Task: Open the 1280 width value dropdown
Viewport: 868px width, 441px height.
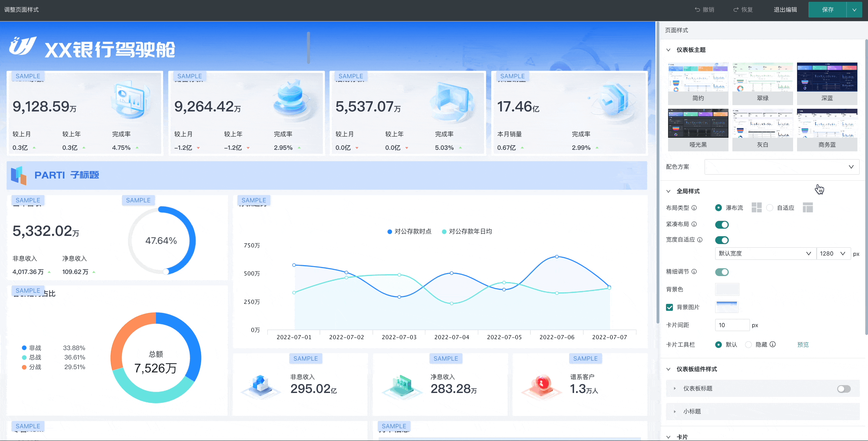Action: [834, 253]
